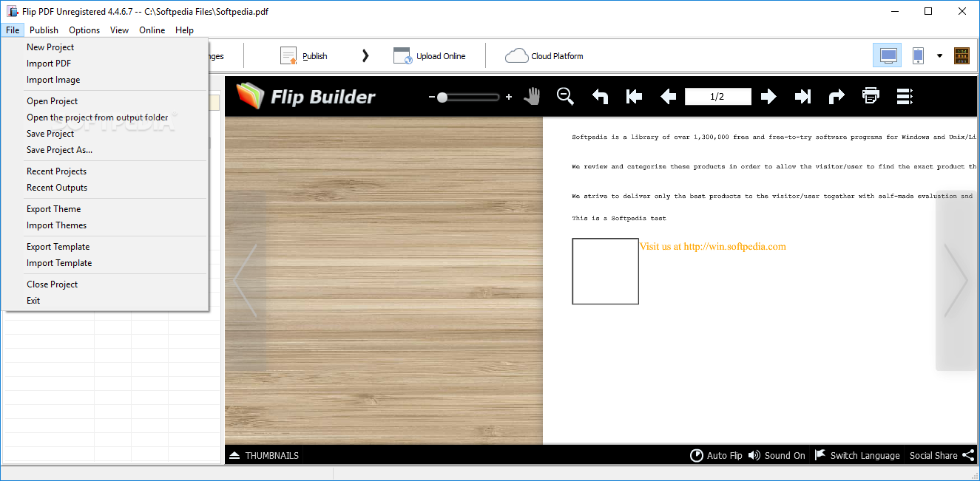Switch to mobile preview mode icon
Image resolution: width=980 pixels, height=481 pixels.
(918, 55)
